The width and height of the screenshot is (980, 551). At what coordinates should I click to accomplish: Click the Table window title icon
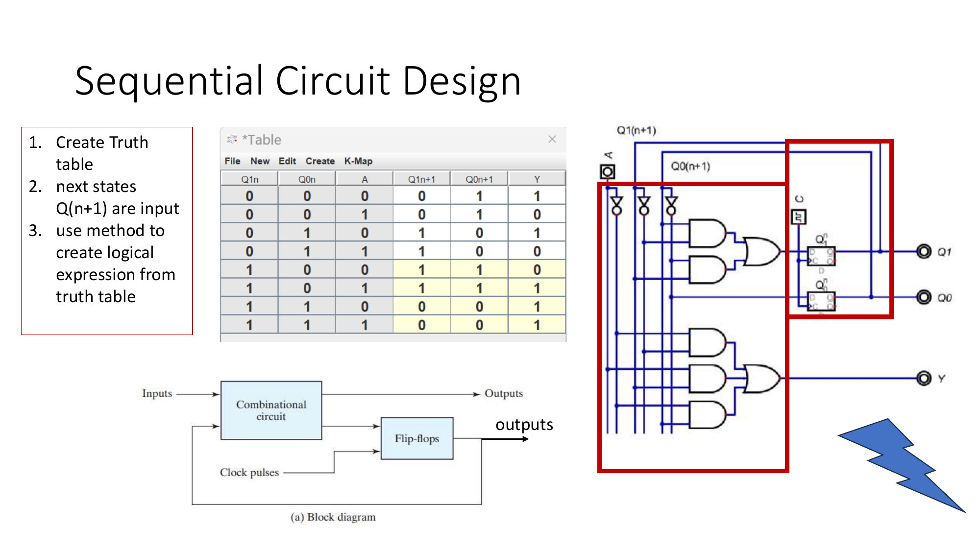point(232,140)
